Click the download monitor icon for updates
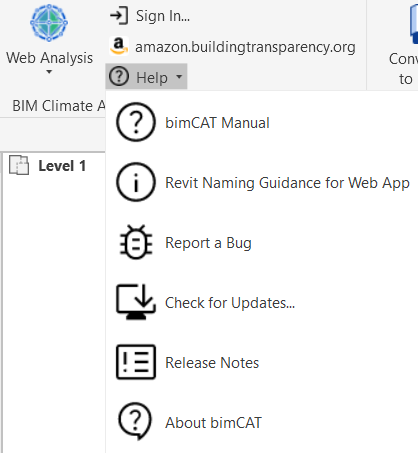 136,302
